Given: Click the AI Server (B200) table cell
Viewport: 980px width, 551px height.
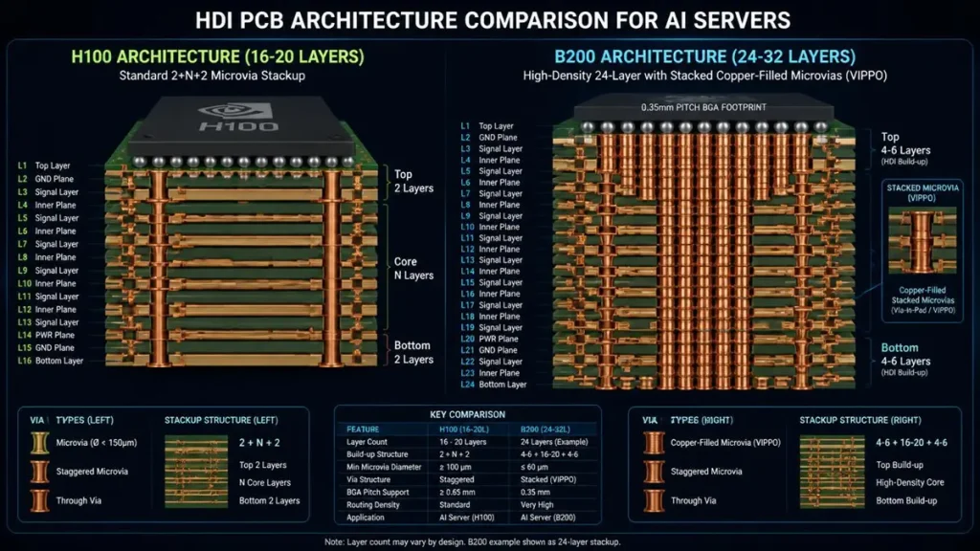Looking at the screenshot, I should (548, 518).
